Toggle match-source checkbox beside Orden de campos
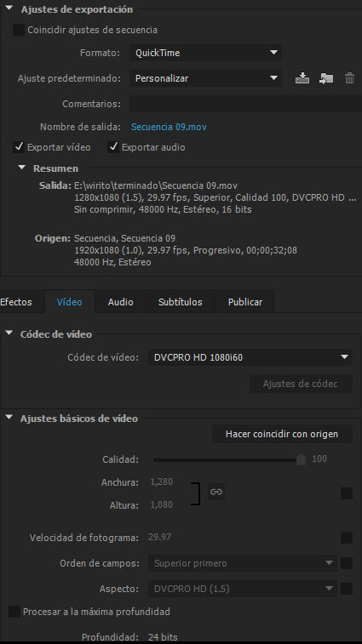362x644 pixels. coord(347,563)
